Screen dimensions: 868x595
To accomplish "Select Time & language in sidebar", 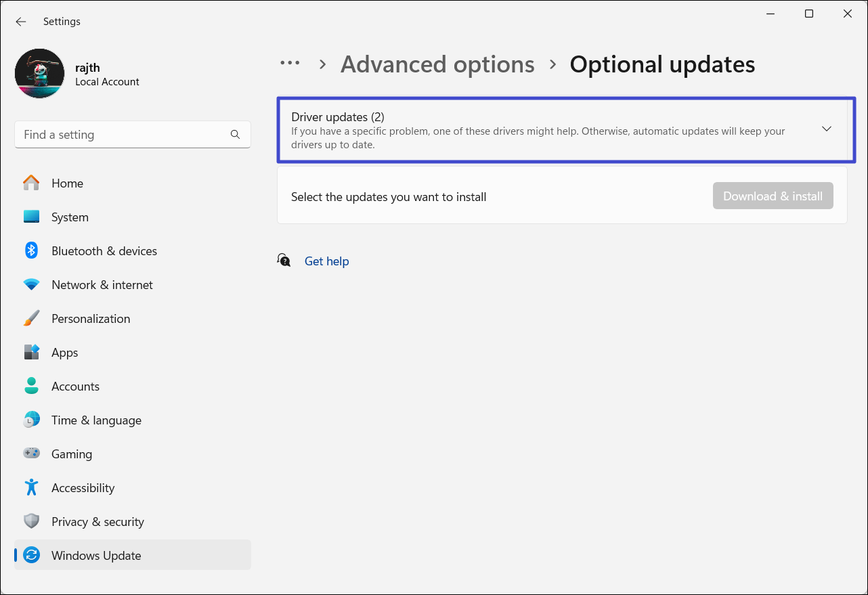I will tap(96, 420).
